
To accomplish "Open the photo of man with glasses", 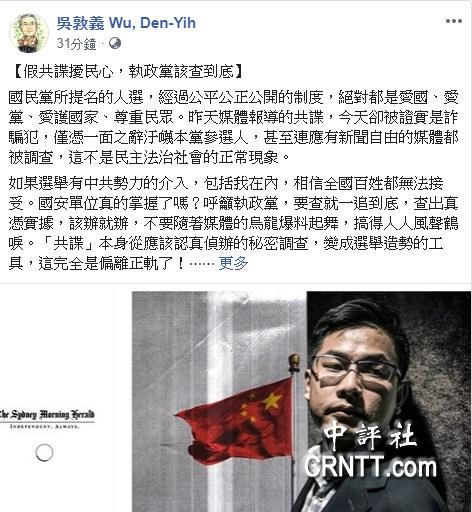I will [x=380, y=402].
